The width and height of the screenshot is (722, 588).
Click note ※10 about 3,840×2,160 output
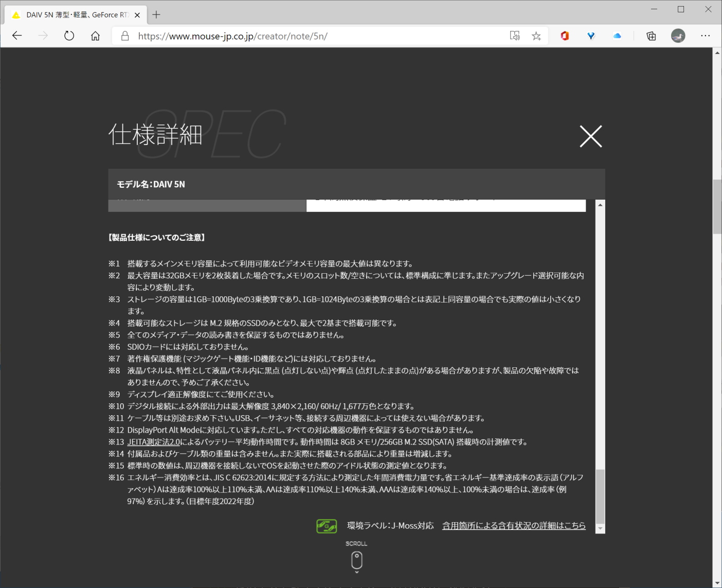[x=262, y=406]
